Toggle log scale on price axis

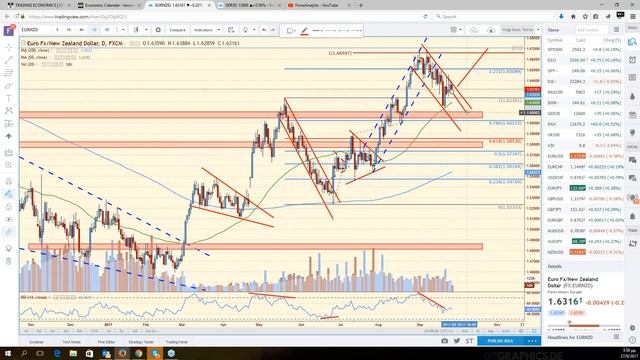[491, 331]
